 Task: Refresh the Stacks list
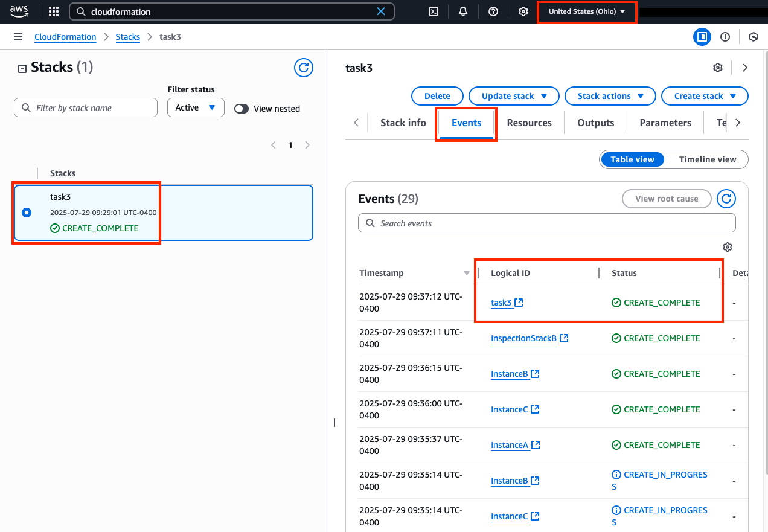(x=304, y=68)
